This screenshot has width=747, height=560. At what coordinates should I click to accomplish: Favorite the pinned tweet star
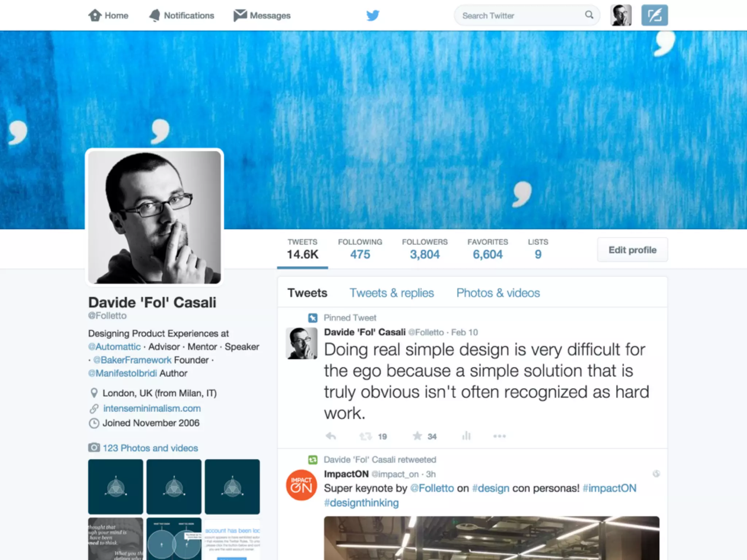point(417,436)
